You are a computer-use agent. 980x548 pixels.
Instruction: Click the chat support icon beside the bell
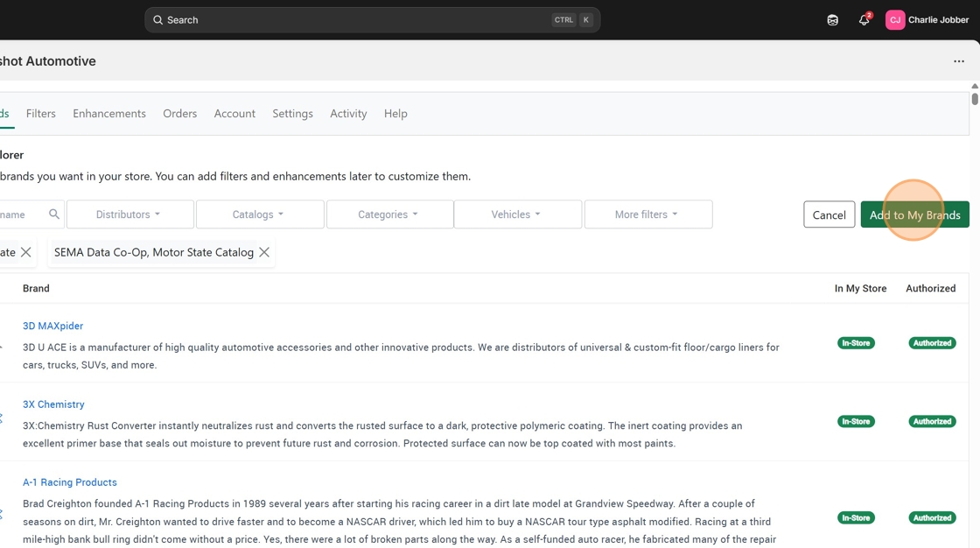pyautogui.click(x=832, y=20)
